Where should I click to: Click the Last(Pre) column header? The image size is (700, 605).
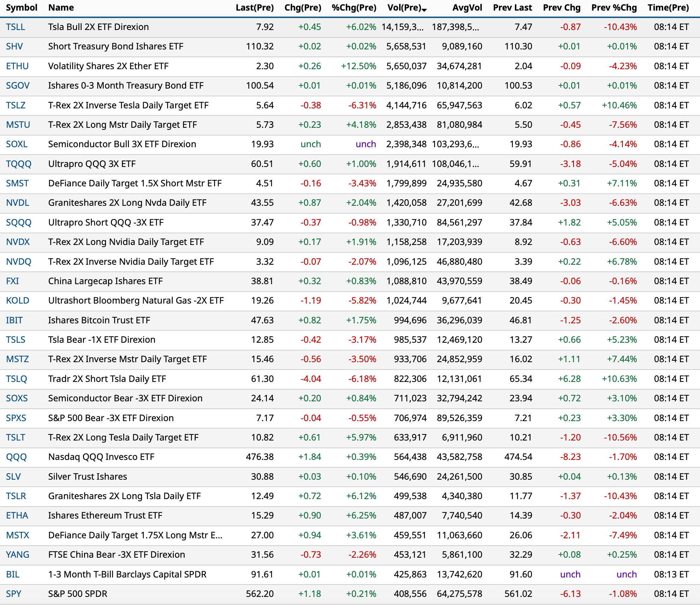255,8
